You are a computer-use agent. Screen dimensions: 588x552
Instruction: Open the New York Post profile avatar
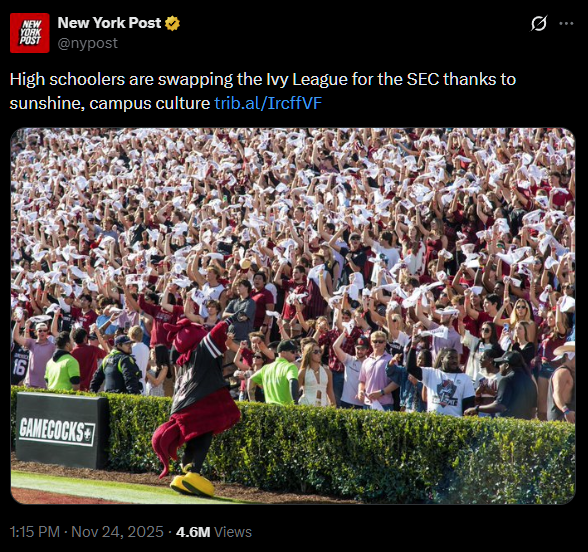tap(30, 33)
